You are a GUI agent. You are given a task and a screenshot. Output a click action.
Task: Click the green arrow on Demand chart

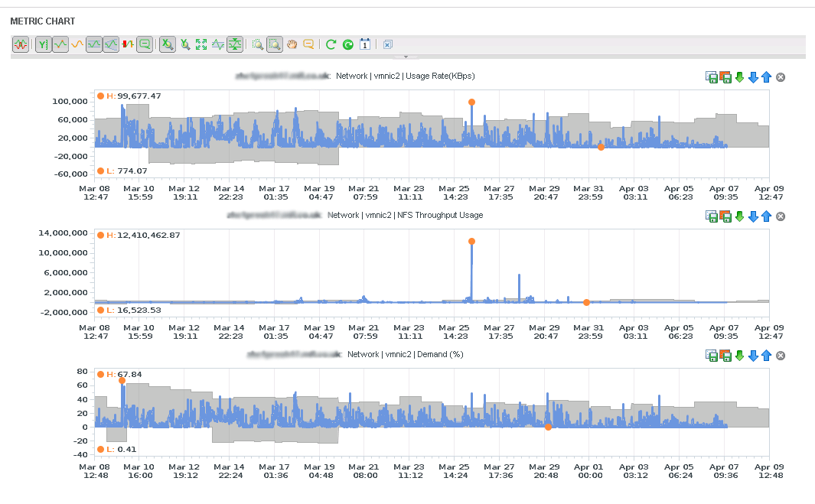click(x=739, y=356)
